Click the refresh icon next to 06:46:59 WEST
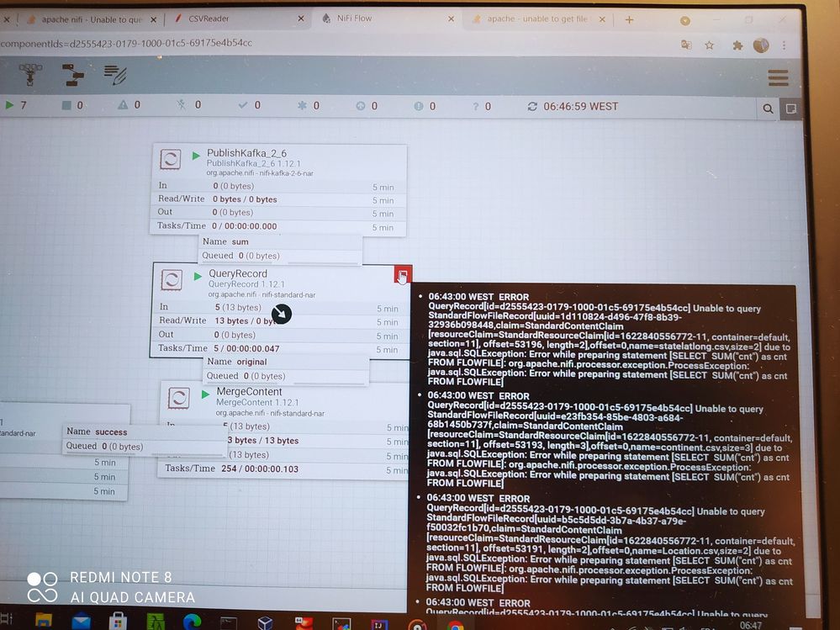Screen dimensions: 840x630 532,106
